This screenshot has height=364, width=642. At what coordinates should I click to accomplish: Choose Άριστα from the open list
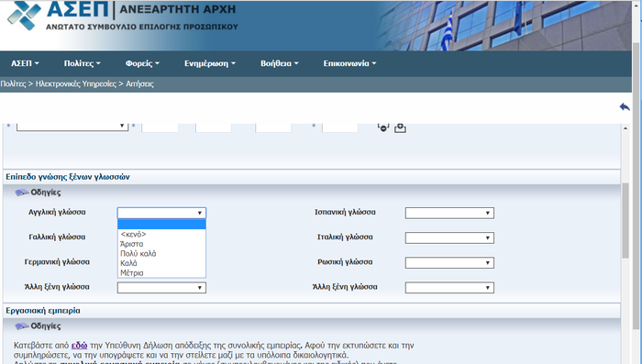[x=161, y=244]
